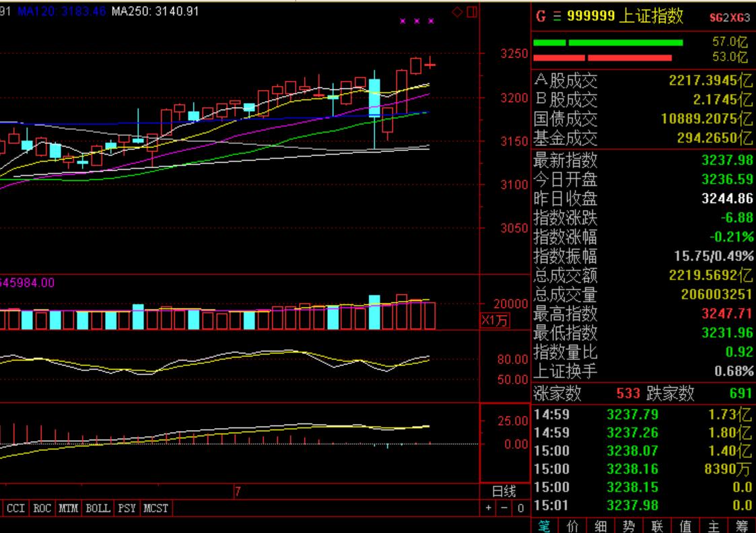Switch to the 价 price tab
Image resolution: width=756 pixels, height=533 pixels.
point(573,526)
